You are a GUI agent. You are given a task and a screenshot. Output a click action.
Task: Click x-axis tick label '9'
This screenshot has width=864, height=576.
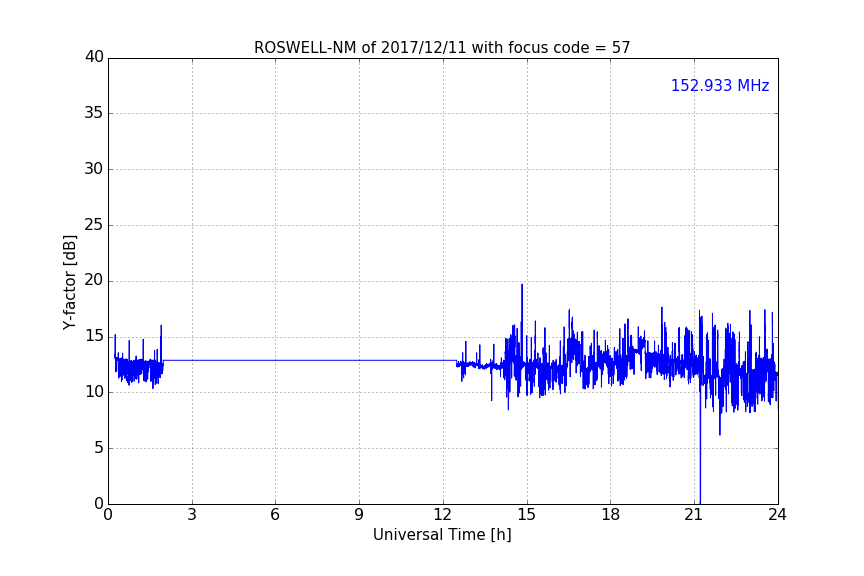tap(359, 515)
